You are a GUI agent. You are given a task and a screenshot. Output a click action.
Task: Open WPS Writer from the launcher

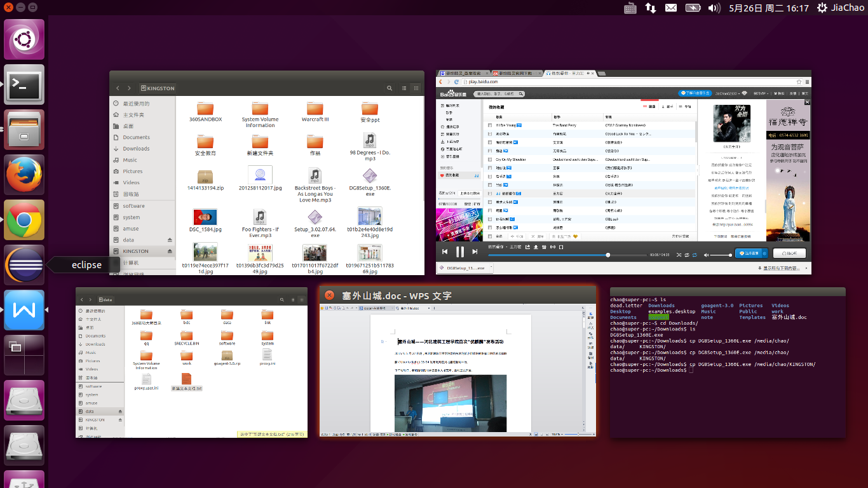24,310
